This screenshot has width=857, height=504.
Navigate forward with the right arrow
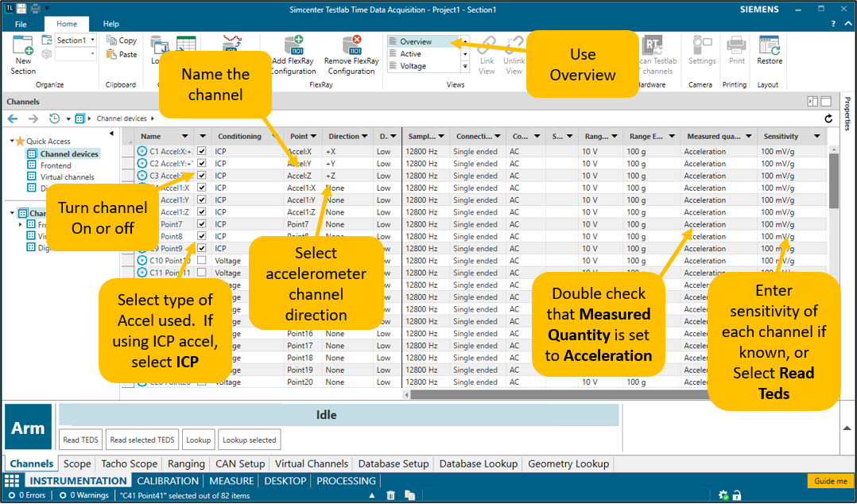click(33, 118)
